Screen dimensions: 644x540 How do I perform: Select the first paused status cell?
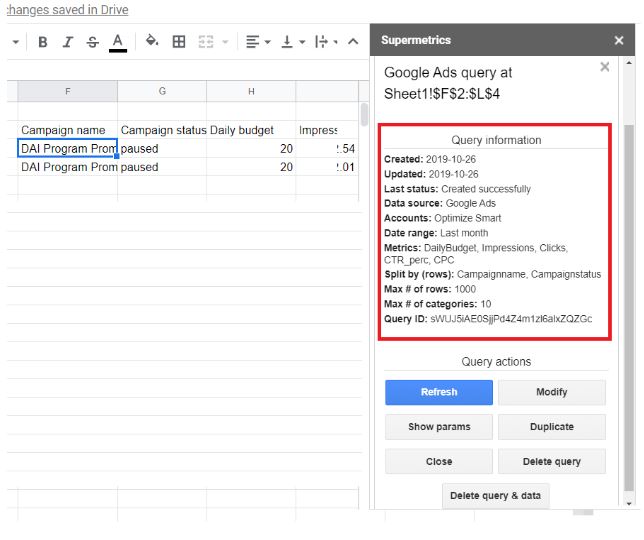click(162, 149)
